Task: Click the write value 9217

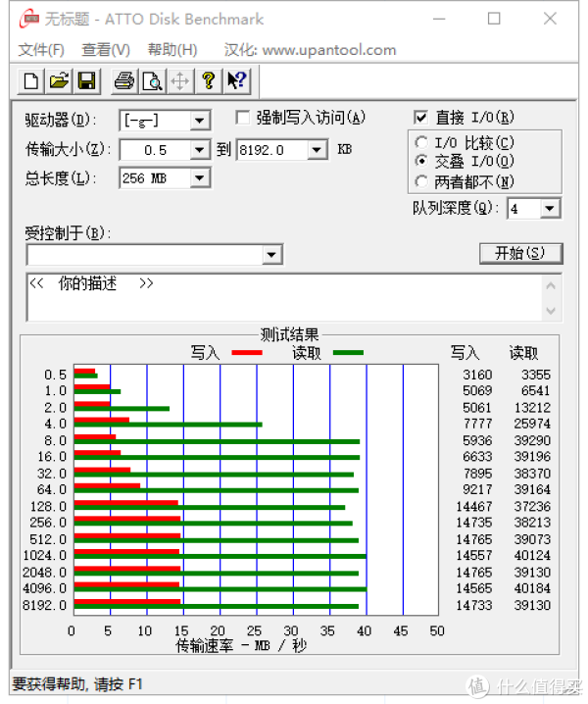Action: [x=477, y=489]
